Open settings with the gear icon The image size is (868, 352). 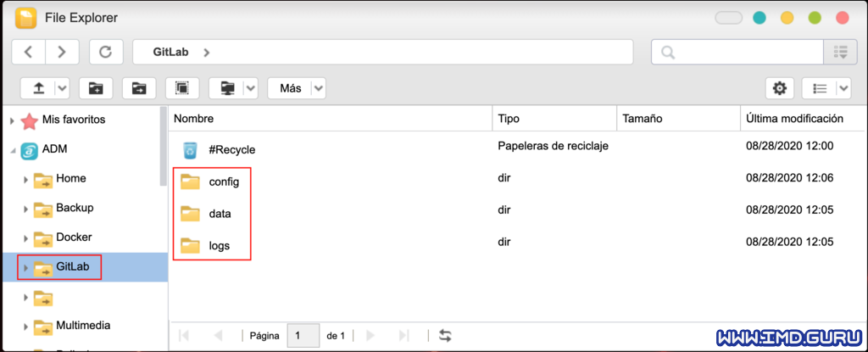point(780,87)
